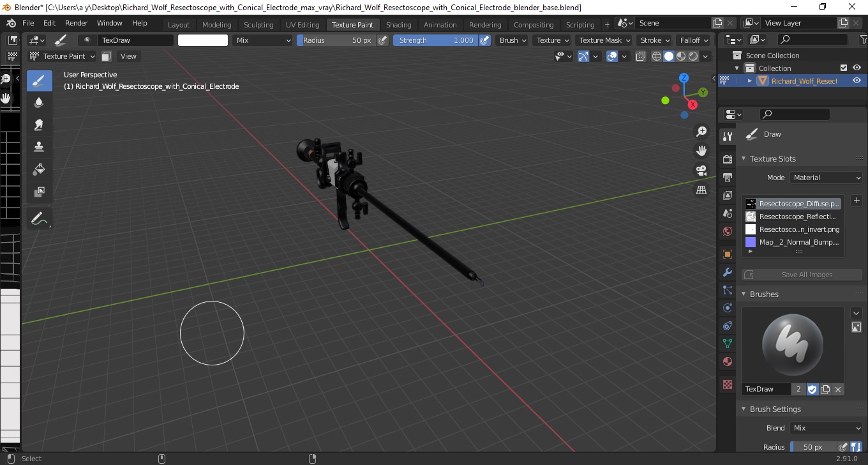Open the viewport View menu
Viewport: 868px width, 465px height.
(x=128, y=56)
